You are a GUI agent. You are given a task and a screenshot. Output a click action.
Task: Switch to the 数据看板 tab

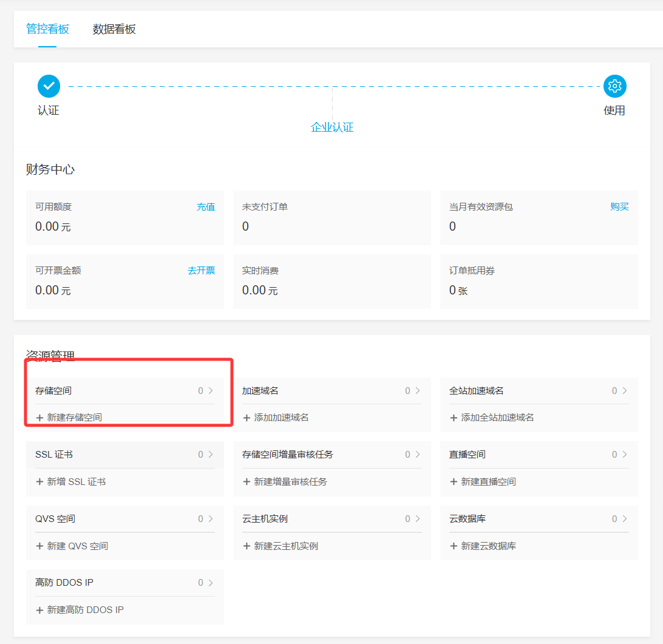click(x=114, y=29)
